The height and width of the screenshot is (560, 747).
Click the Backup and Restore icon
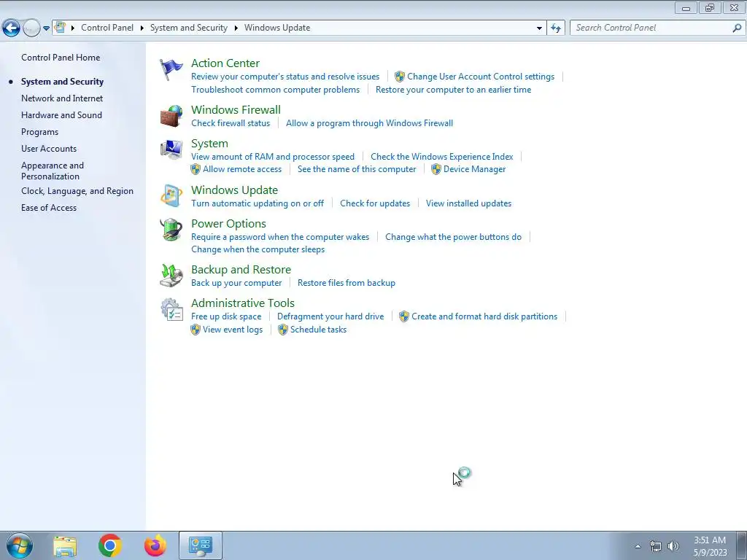(171, 276)
